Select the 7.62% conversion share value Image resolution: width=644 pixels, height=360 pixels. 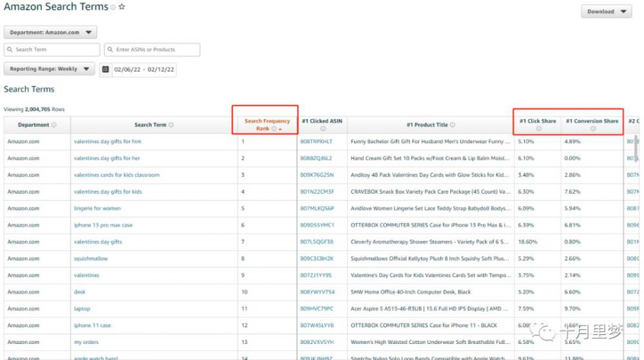pos(572,192)
